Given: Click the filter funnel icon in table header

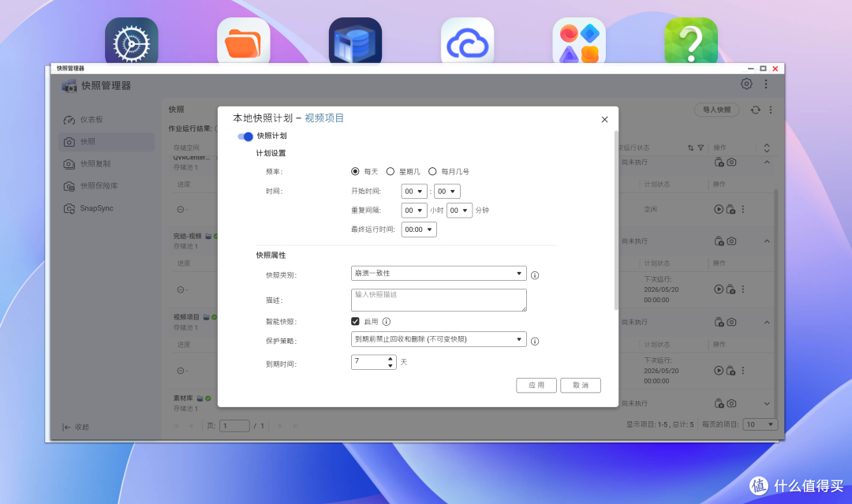Looking at the screenshot, I should 701,147.
